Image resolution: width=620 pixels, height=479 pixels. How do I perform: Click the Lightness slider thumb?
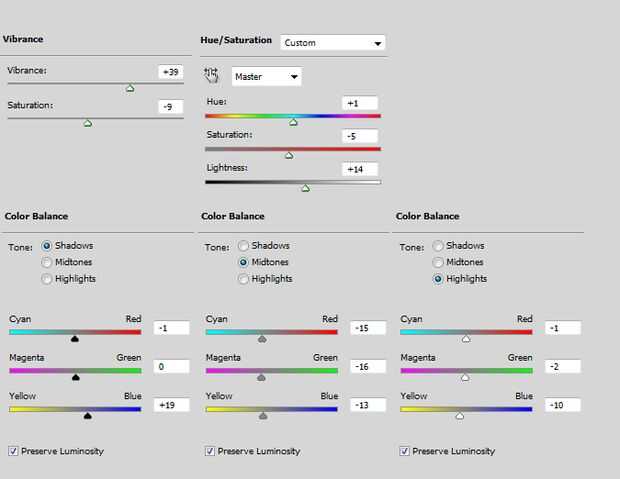point(305,187)
